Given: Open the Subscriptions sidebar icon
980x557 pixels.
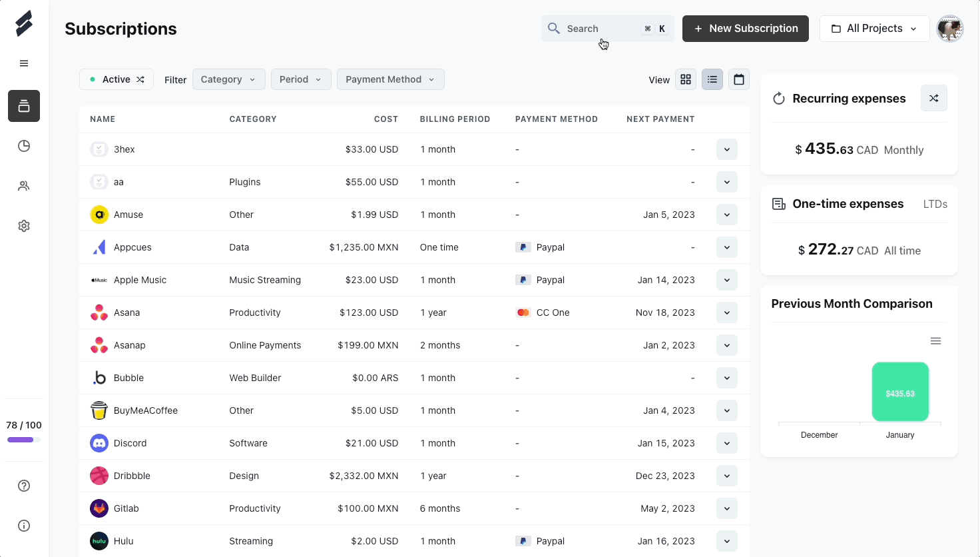Looking at the screenshot, I should pos(24,106).
